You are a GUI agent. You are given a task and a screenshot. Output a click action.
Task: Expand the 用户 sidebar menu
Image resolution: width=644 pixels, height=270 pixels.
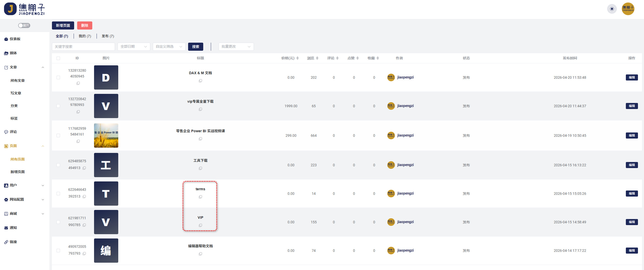pyautogui.click(x=24, y=185)
